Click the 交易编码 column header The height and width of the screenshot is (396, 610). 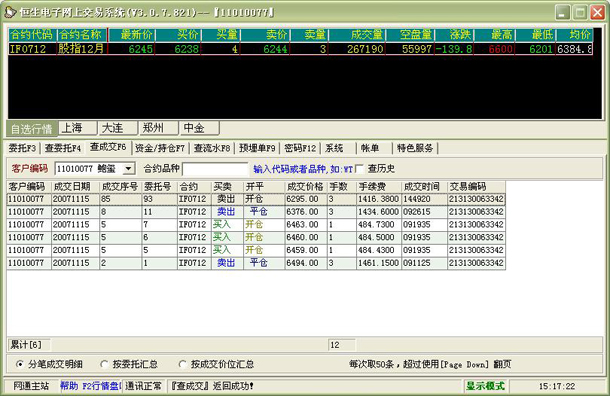click(x=476, y=187)
